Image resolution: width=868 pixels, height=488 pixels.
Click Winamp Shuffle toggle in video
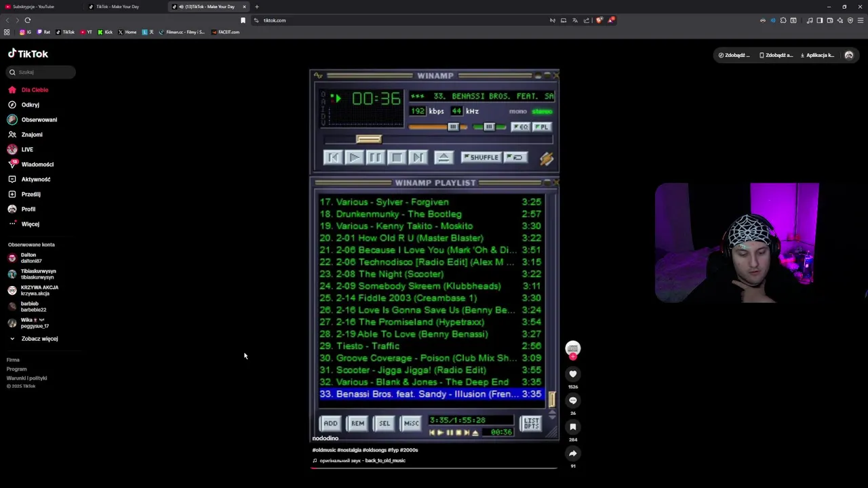click(481, 157)
